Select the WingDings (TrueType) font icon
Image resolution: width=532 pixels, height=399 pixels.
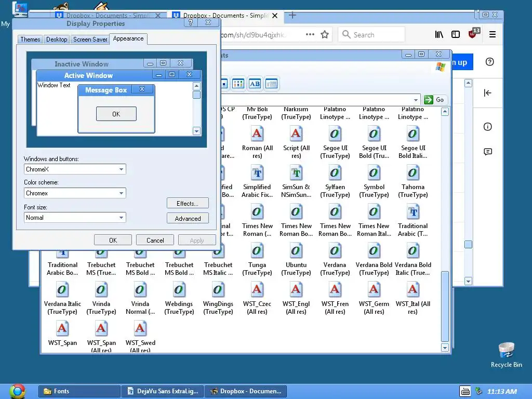218,290
